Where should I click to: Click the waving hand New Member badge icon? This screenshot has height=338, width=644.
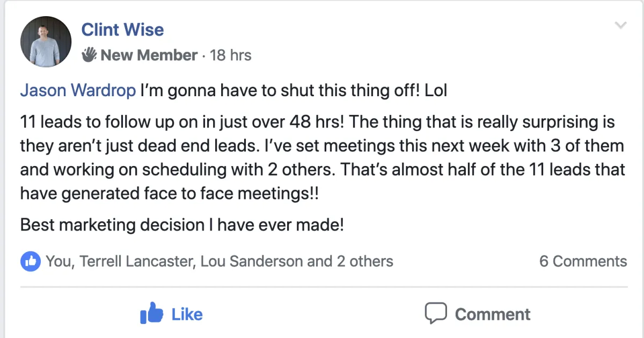(89, 55)
